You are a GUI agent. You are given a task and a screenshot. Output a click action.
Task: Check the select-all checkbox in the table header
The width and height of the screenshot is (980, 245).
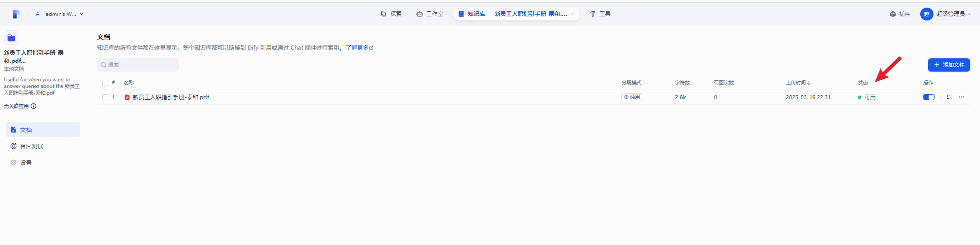[105, 83]
